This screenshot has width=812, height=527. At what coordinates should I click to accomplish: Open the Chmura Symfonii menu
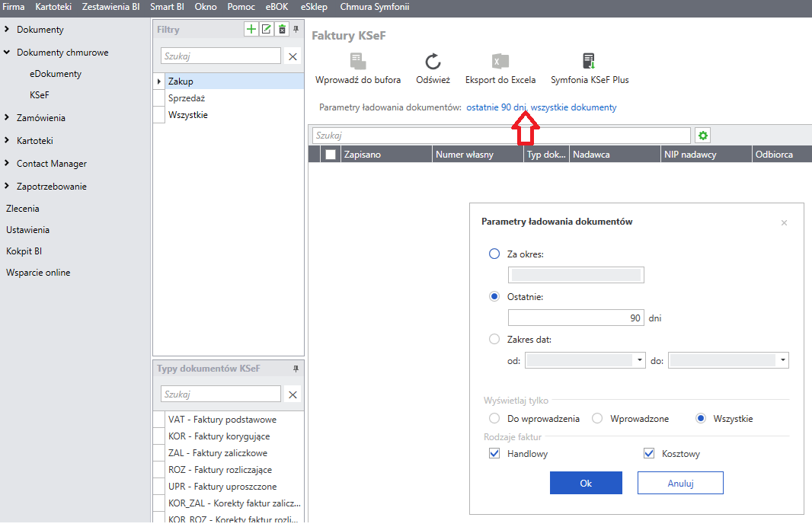click(374, 7)
